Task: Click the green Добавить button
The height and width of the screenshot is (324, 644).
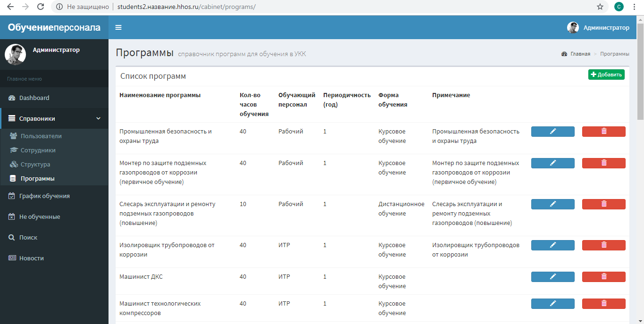Action: [x=606, y=75]
